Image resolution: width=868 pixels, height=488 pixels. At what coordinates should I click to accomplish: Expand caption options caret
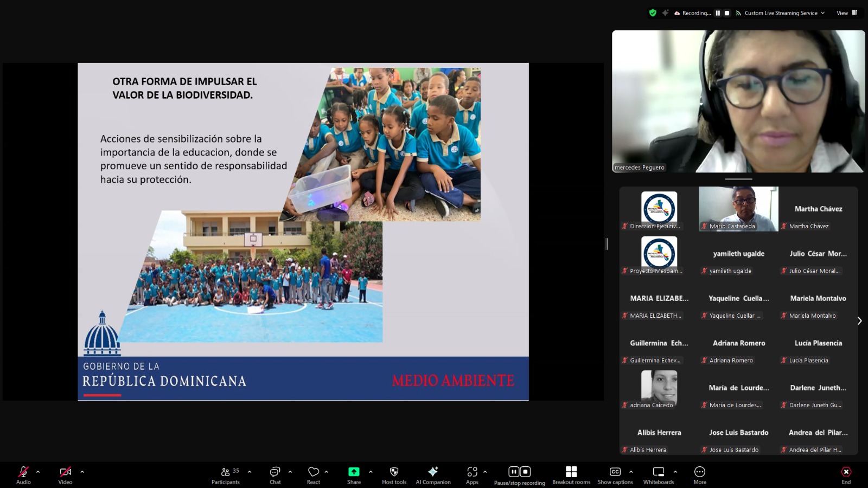tap(631, 472)
